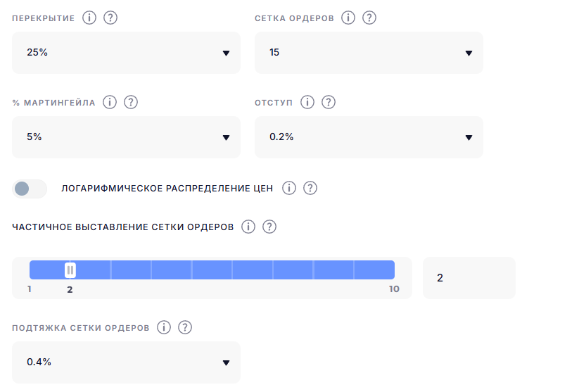Expand the СЕТКА ОРДЕРОВ dropdown showing 15

click(369, 53)
